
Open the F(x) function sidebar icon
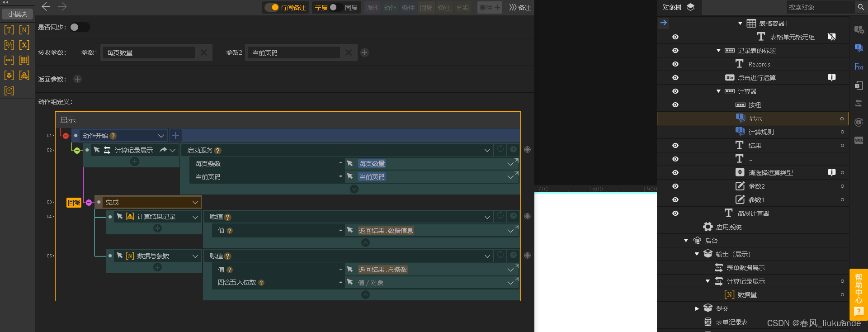pyautogui.click(x=859, y=66)
